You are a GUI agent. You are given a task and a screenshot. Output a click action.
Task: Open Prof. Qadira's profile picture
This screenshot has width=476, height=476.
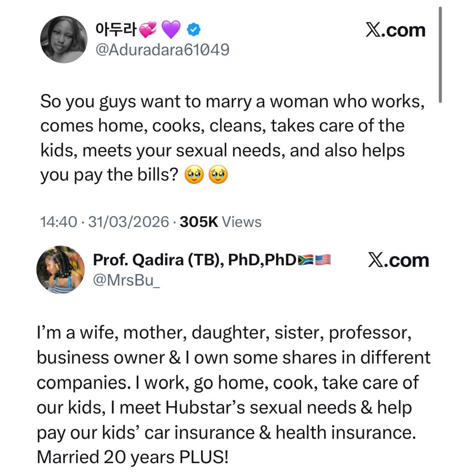[60, 270]
